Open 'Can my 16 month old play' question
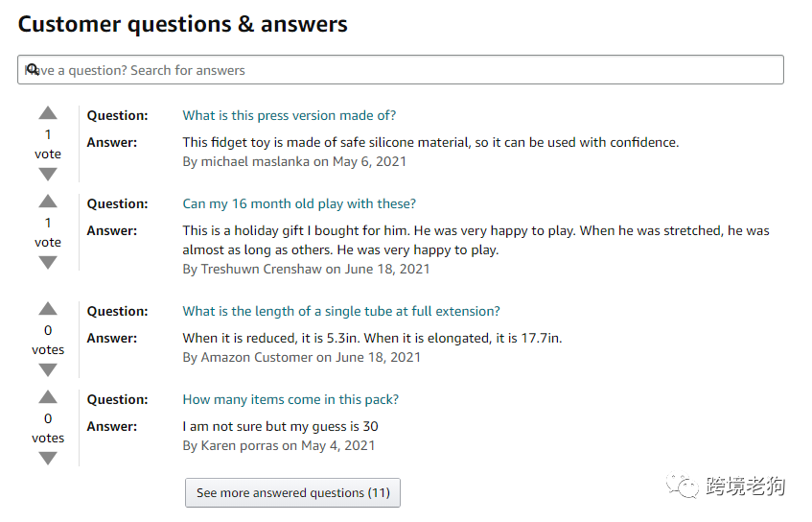The image size is (812, 522). 299,203
